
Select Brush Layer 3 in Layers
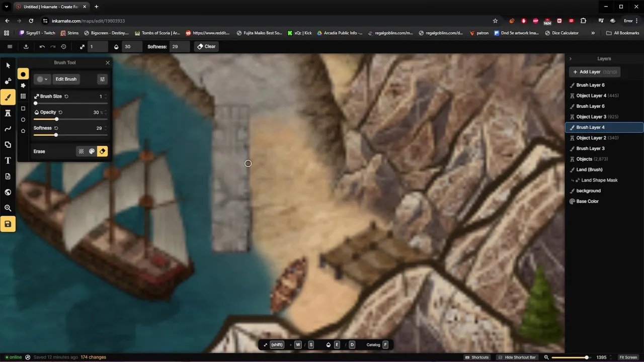pyautogui.click(x=604, y=148)
